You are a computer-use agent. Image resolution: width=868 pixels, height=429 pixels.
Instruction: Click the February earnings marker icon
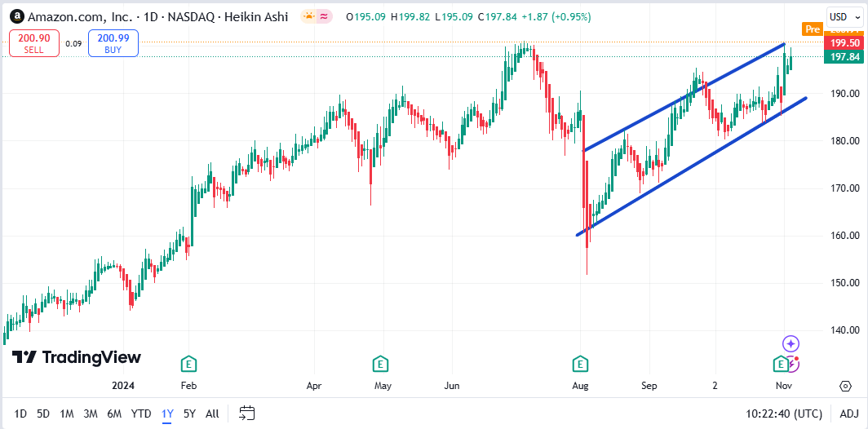pyautogui.click(x=188, y=364)
